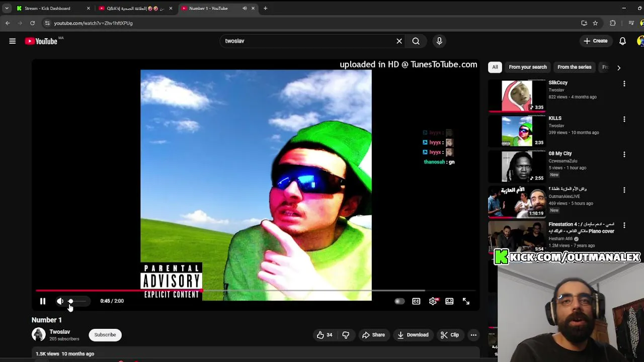Viewport: 644px width, 362px height.
Task: Select the All filter chip
Action: click(x=495, y=67)
